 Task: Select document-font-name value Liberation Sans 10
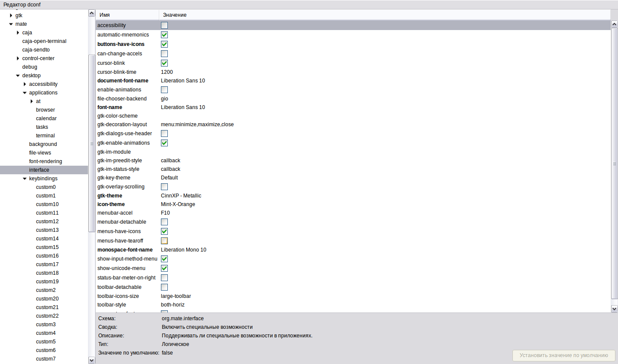(x=183, y=81)
